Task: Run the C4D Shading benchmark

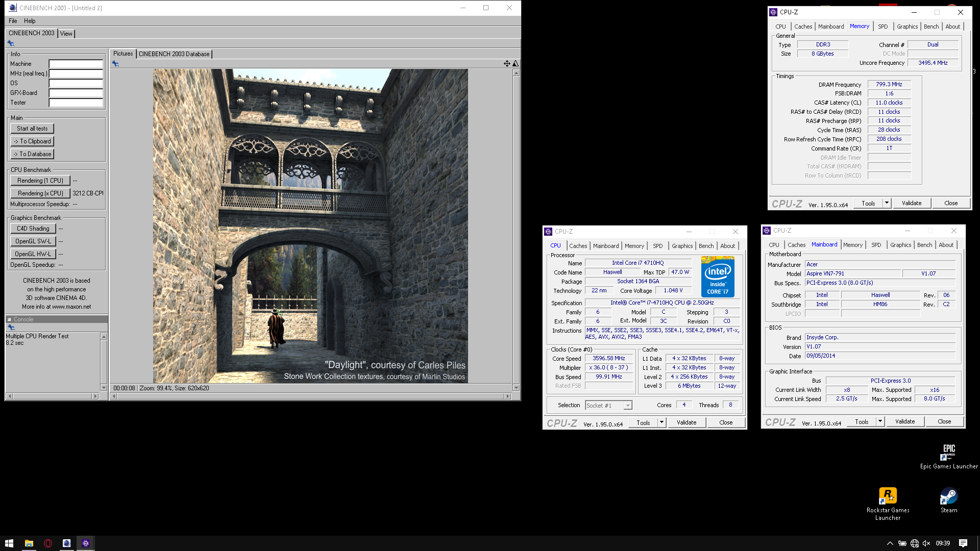Action: (x=33, y=229)
